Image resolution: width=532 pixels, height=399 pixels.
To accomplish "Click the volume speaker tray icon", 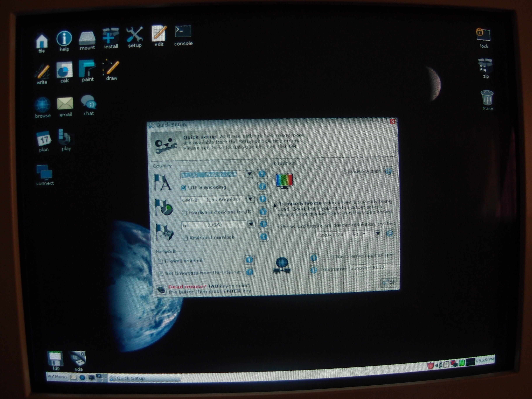I will [x=438, y=365].
